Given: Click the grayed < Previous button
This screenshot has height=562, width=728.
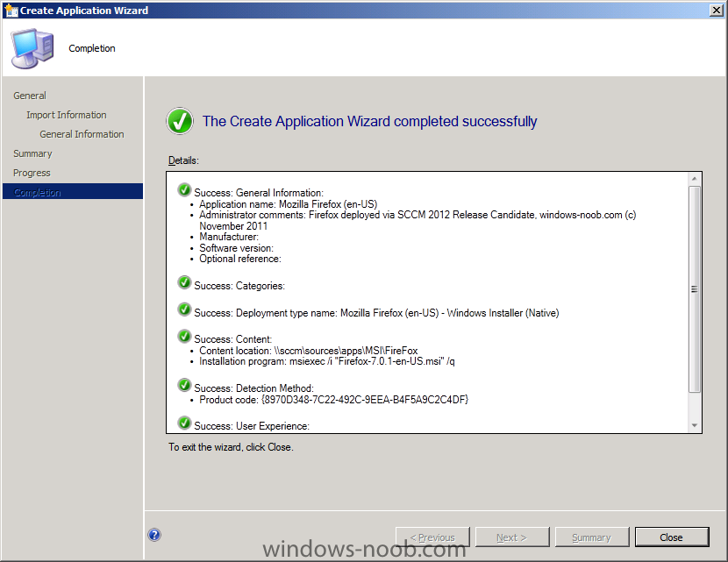Looking at the screenshot, I should pos(432,537).
